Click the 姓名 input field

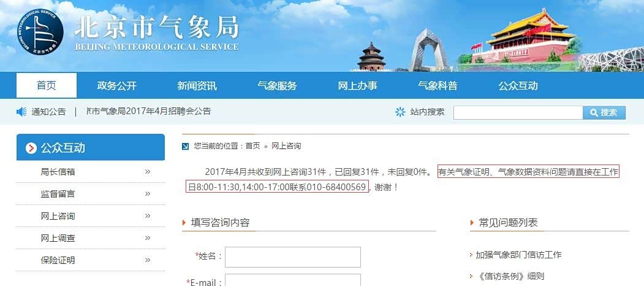pos(293,257)
